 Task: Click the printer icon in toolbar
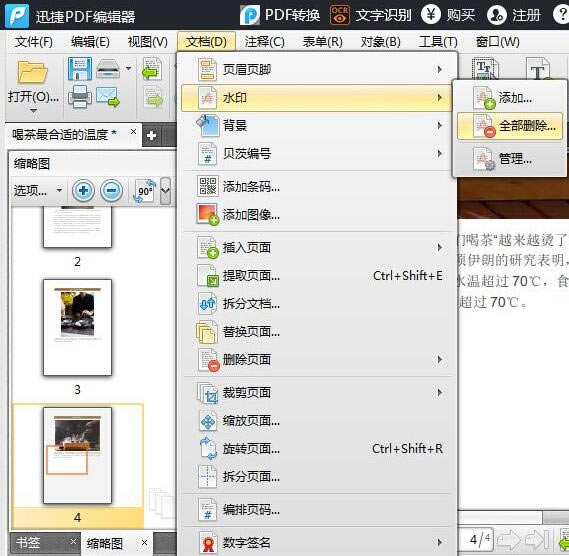point(79,97)
